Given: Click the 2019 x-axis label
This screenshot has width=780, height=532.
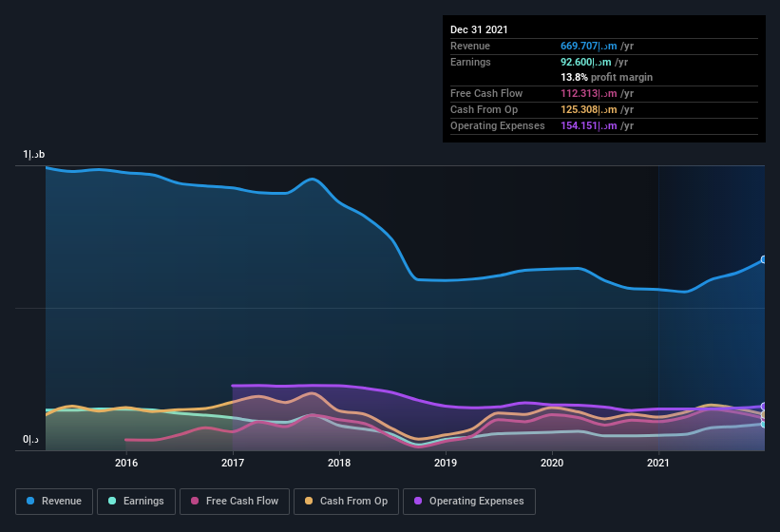Looking at the screenshot, I should [x=446, y=463].
